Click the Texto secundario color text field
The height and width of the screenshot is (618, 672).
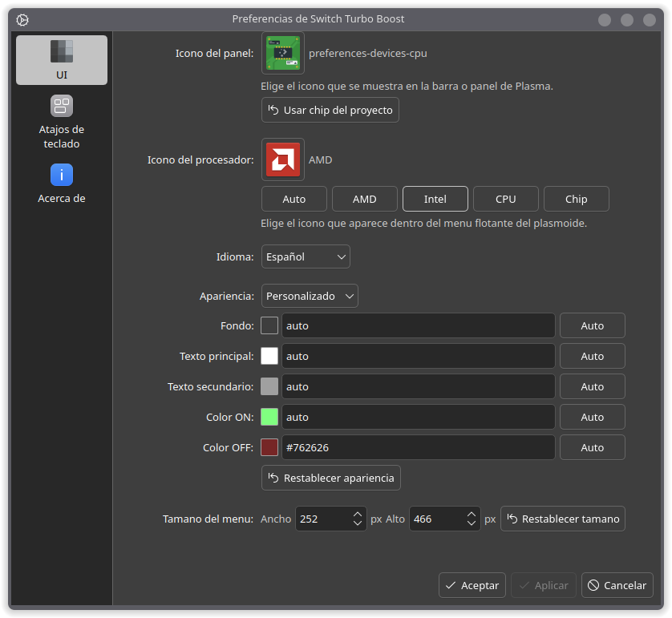pos(419,386)
